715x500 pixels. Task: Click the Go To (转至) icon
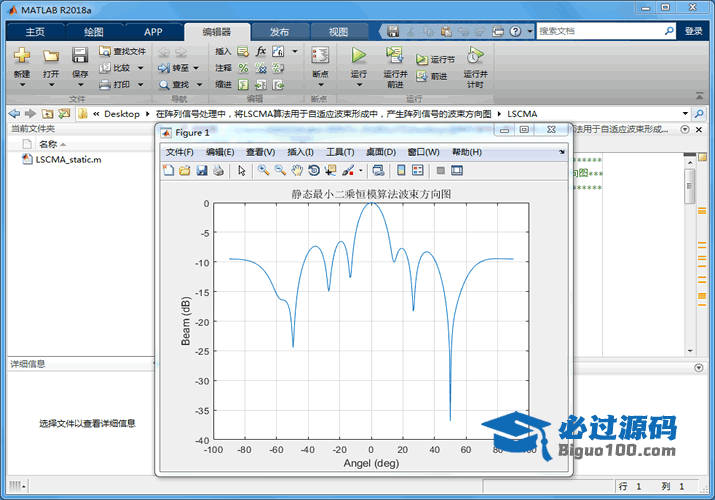pyautogui.click(x=164, y=68)
